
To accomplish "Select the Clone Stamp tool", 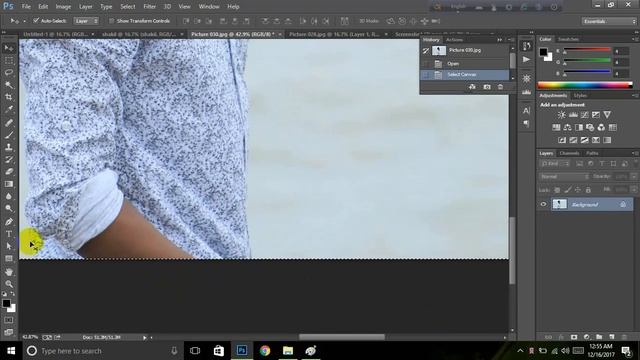I will click(9, 147).
